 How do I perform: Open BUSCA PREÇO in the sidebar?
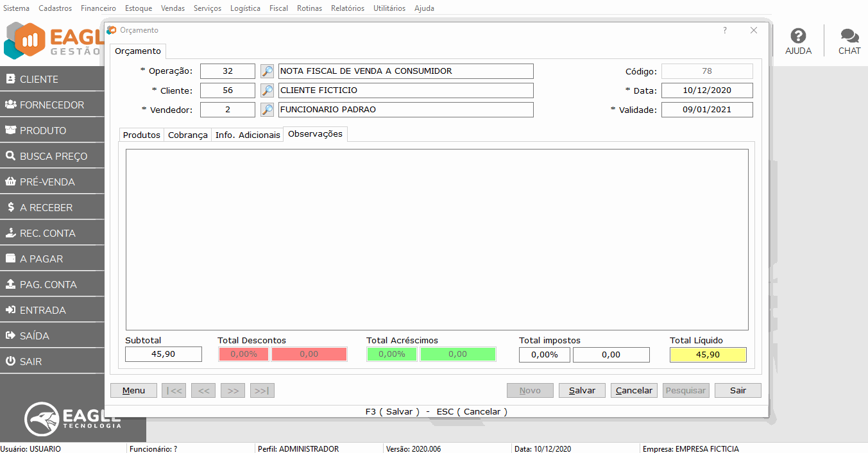[x=52, y=156]
